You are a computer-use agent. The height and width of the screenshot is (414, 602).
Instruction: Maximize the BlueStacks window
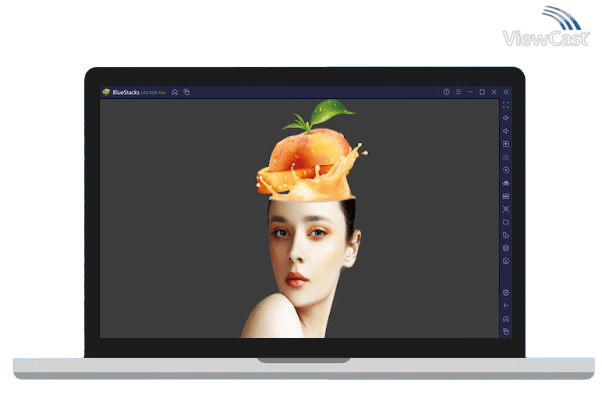482,92
